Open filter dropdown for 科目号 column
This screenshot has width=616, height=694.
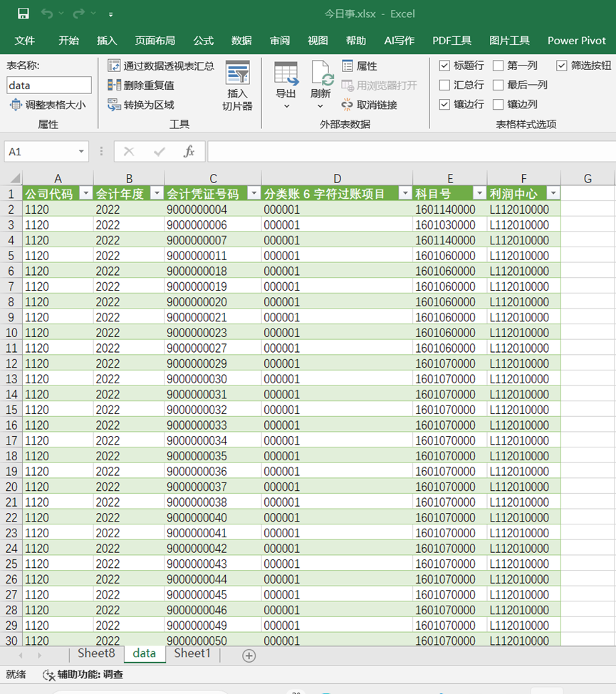pos(479,193)
